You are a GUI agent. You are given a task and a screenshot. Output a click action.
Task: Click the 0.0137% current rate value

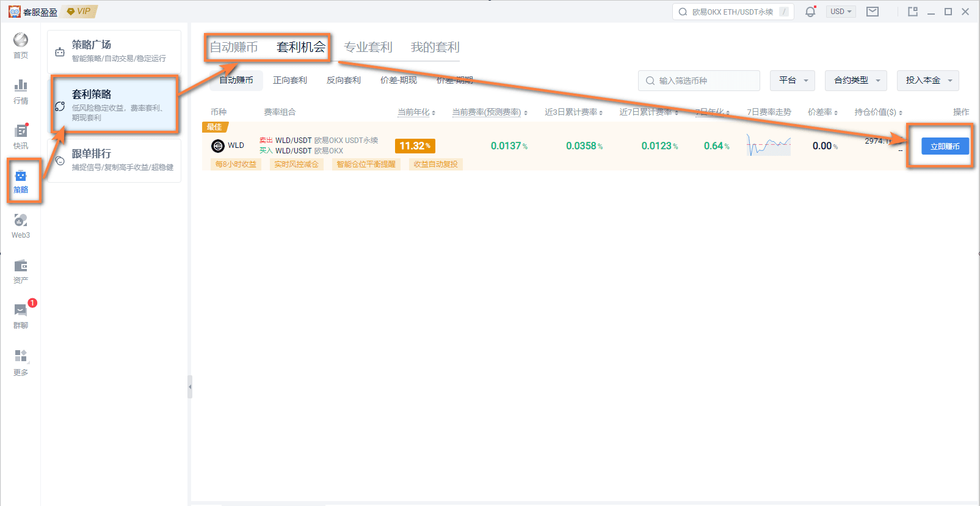click(x=509, y=145)
